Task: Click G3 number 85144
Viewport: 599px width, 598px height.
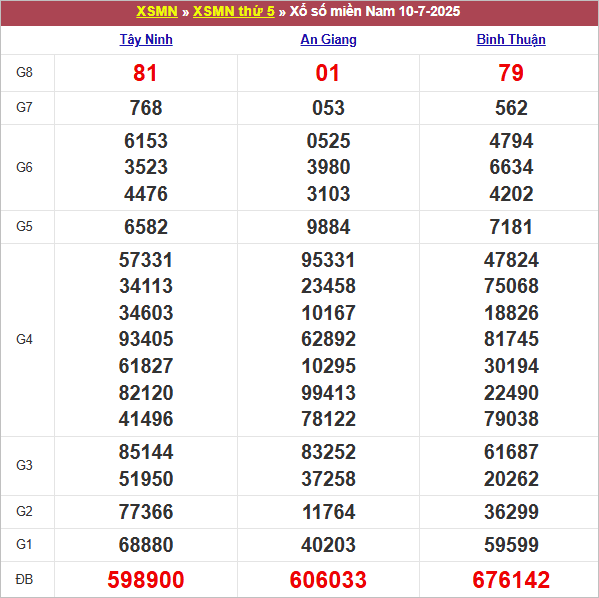Action: [x=146, y=452]
